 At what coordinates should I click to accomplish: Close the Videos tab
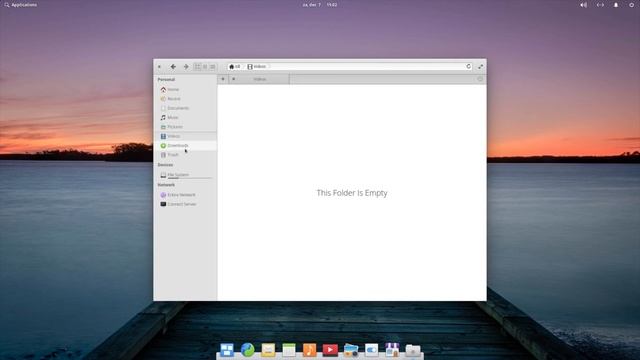pos(233,79)
